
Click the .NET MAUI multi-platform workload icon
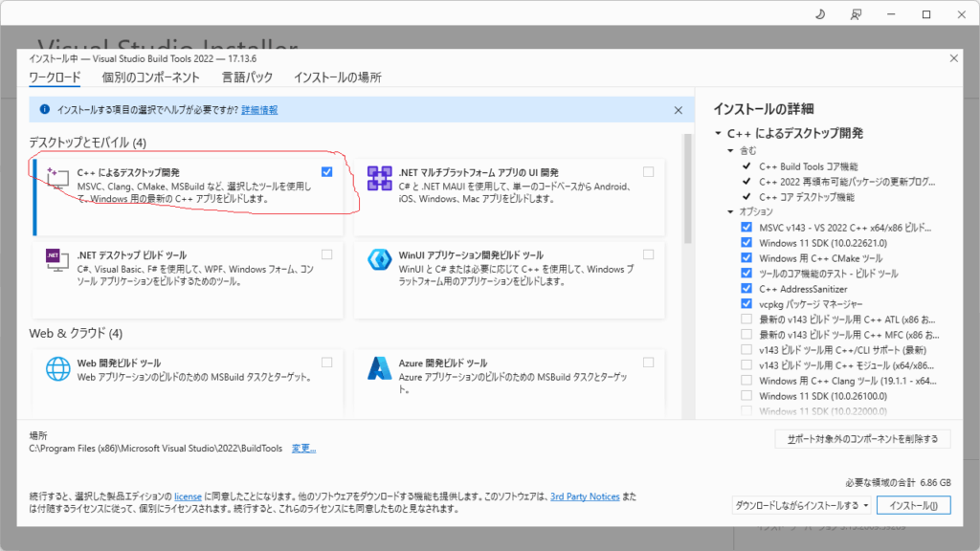coord(379,179)
